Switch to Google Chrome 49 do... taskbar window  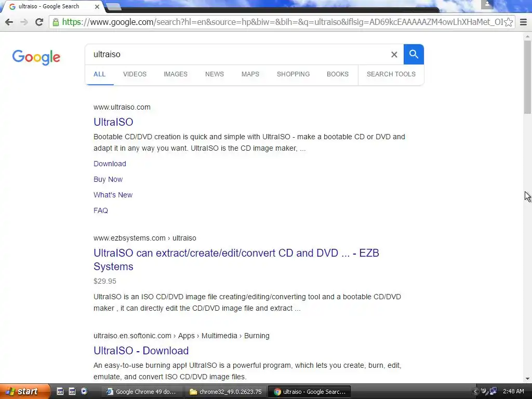(x=142, y=392)
